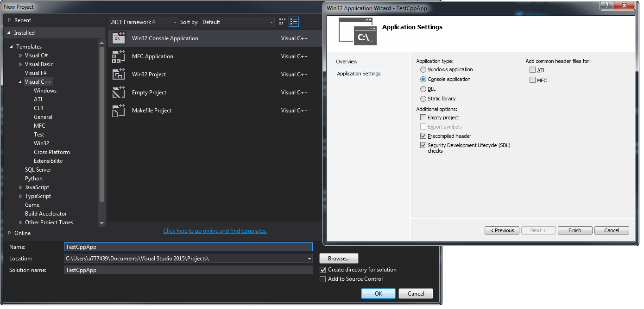
Task: Collapse the Templates tree node
Action: 12,47
